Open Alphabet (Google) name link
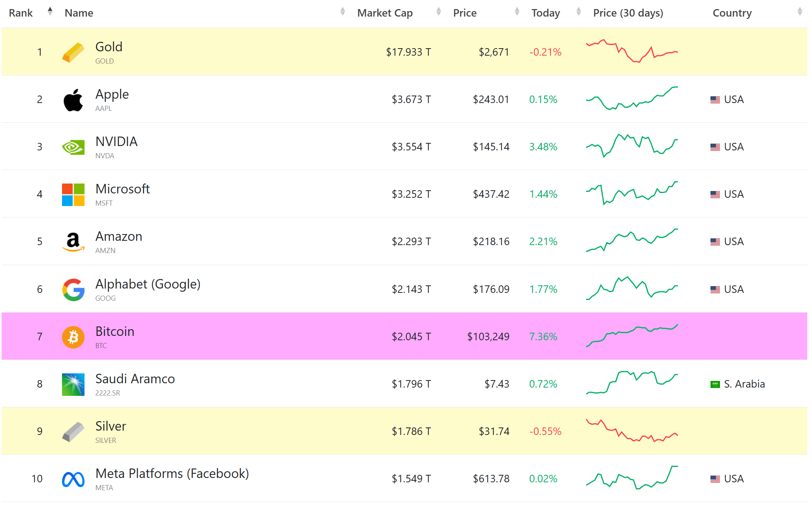Image resolution: width=812 pixels, height=506 pixels. pos(148,284)
